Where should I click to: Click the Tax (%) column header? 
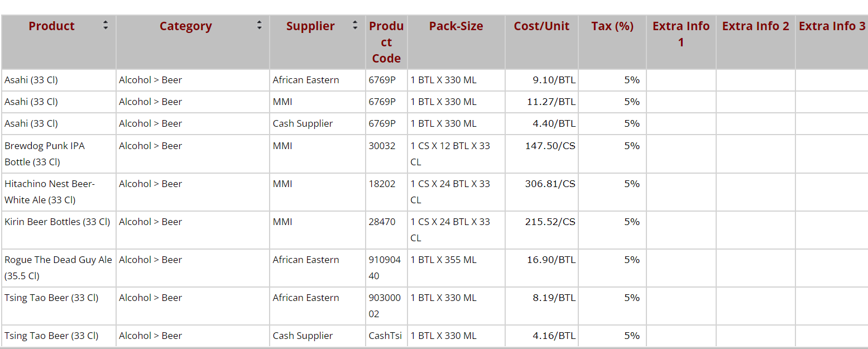(x=612, y=26)
